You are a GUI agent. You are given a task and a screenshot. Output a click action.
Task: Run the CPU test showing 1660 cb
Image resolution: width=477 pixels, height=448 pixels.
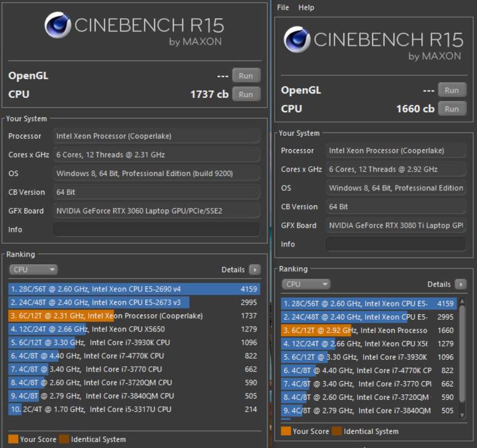(x=452, y=109)
